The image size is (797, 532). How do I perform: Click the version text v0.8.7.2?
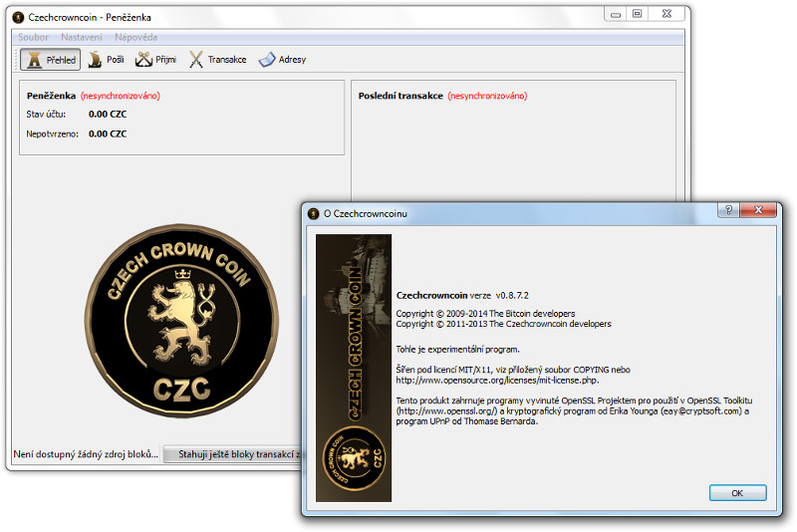[x=512, y=295]
